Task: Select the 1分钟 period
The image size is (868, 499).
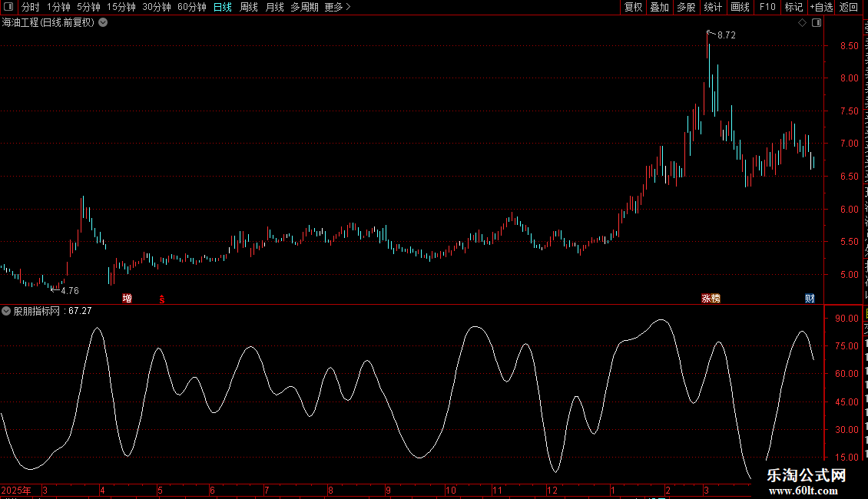Action: pos(58,7)
